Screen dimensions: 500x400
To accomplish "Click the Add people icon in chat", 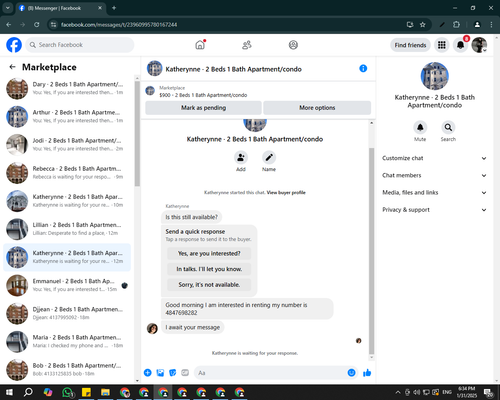I will (x=241, y=157).
